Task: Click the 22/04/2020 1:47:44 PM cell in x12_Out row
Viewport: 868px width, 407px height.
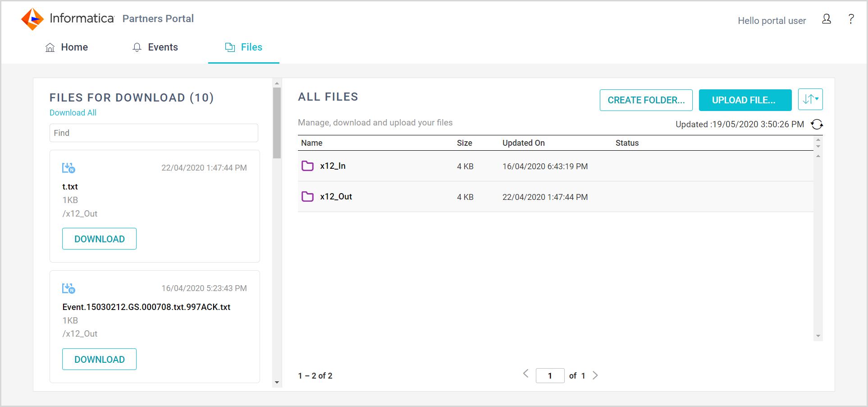Action: coord(545,197)
